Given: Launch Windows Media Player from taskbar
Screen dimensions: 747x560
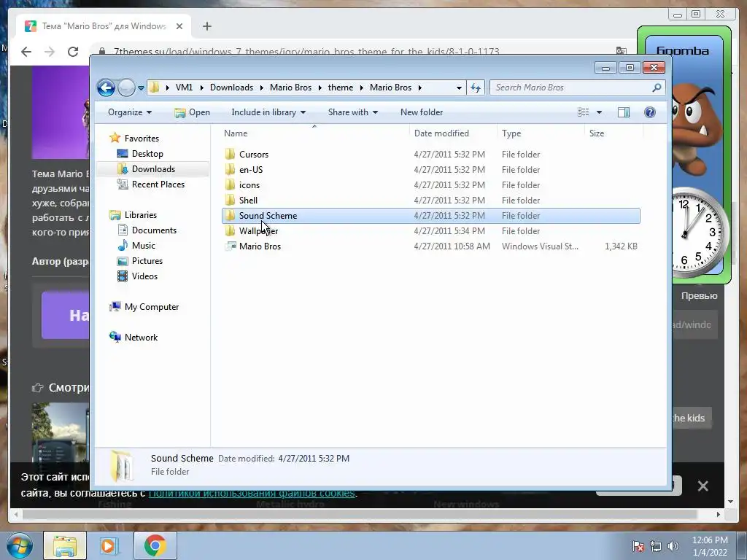Looking at the screenshot, I should click(x=109, y=545).
